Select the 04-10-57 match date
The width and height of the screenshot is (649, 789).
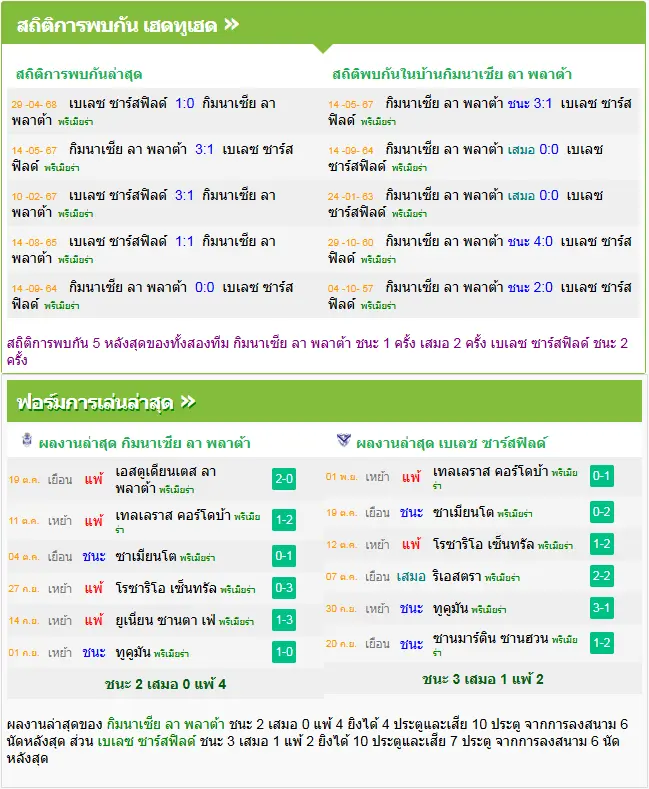point(351,288)
